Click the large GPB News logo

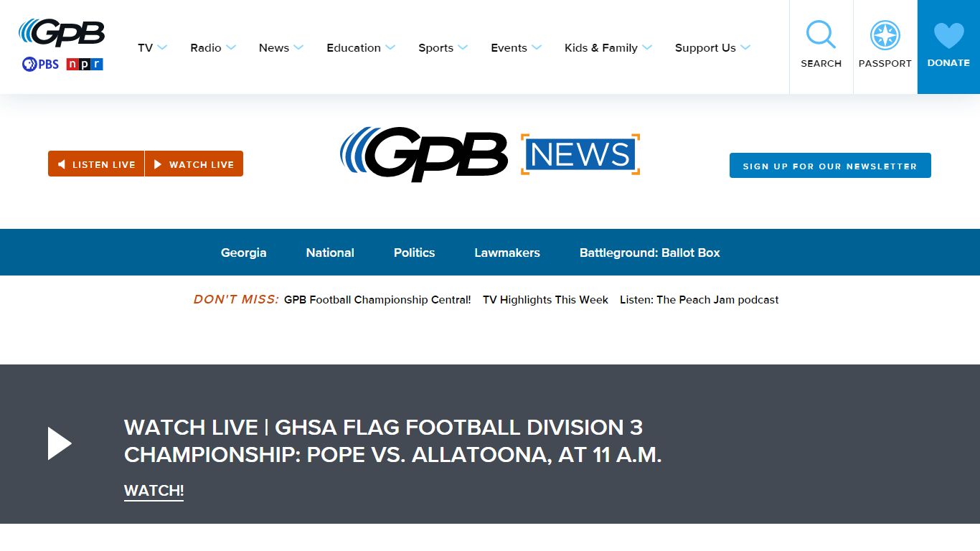(x=490, y=154)
